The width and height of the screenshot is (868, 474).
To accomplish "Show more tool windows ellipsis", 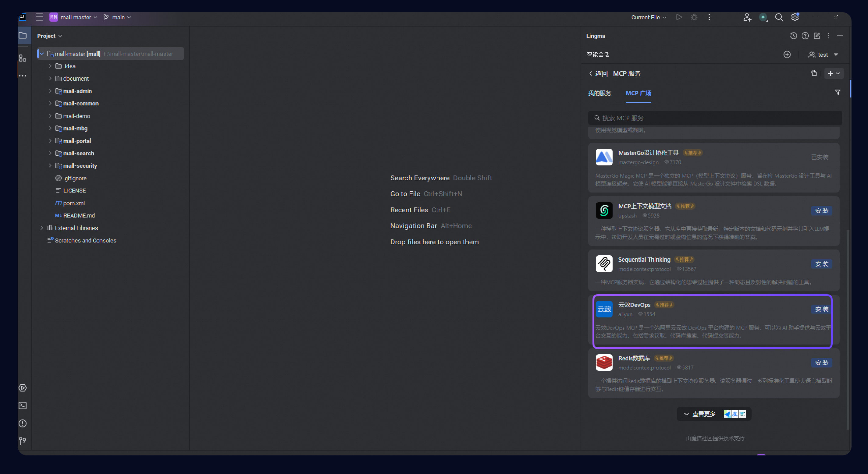I will 23,76.
